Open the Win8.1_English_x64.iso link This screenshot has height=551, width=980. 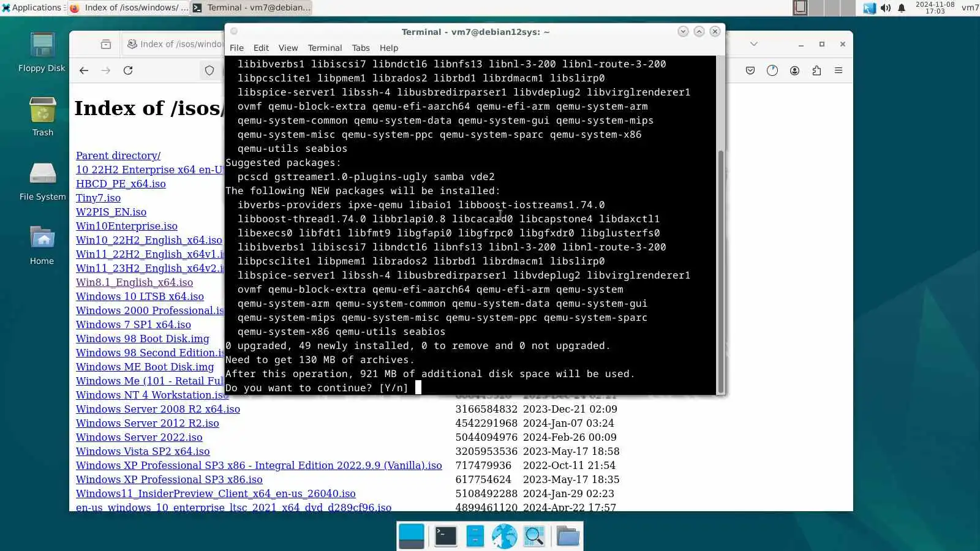pos(134,282)
